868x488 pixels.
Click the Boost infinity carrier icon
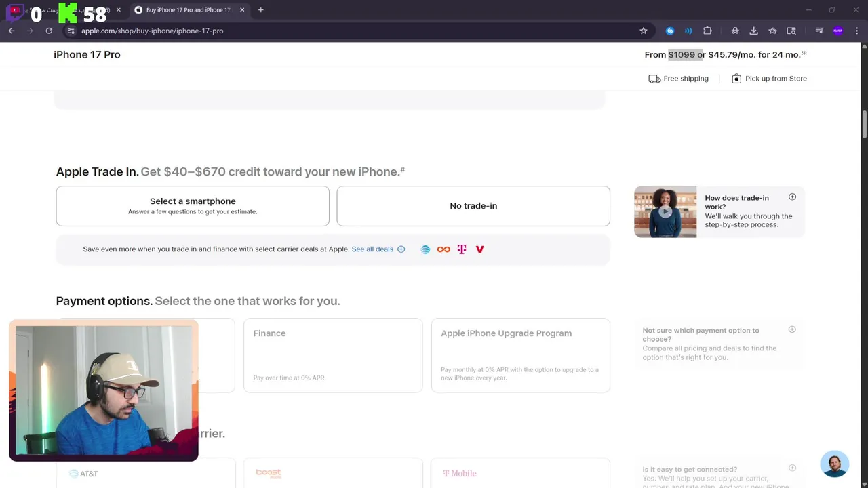pyautogui.click(x=443, y=249)
